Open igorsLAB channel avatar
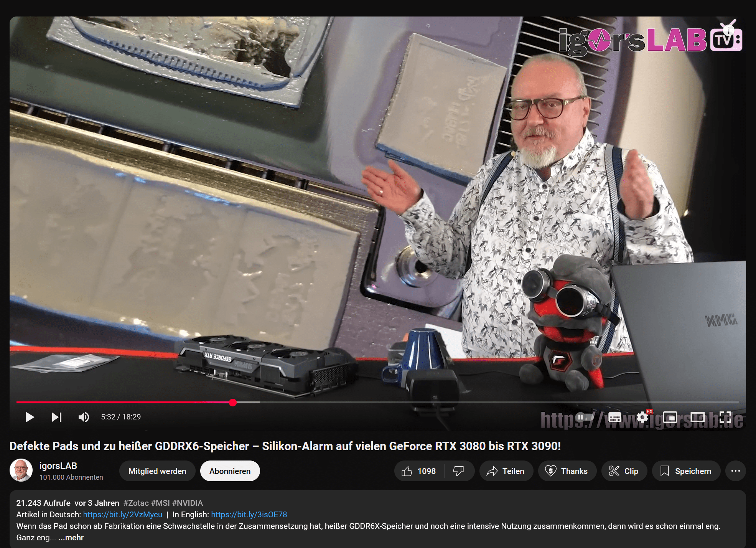756x548 pixels. 21,470
